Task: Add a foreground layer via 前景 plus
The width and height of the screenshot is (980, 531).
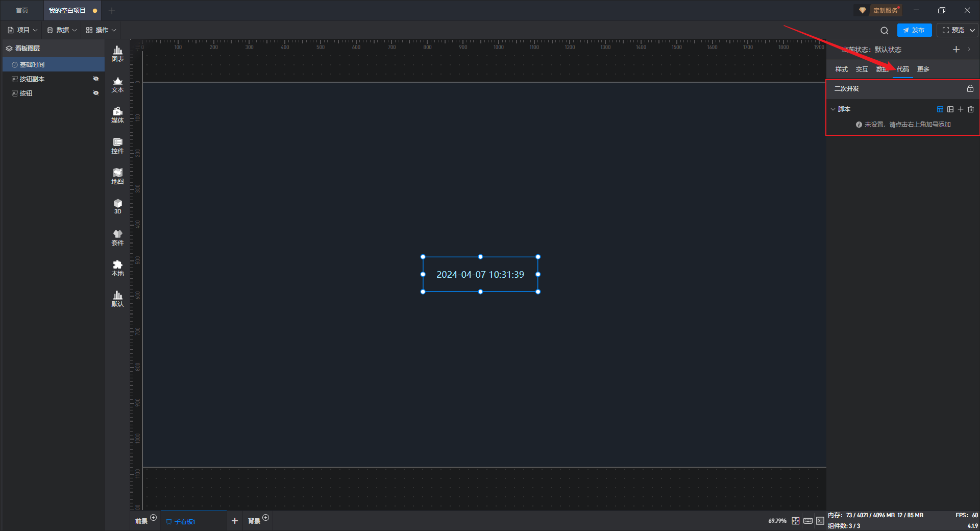Action: [x=153, y=518]
